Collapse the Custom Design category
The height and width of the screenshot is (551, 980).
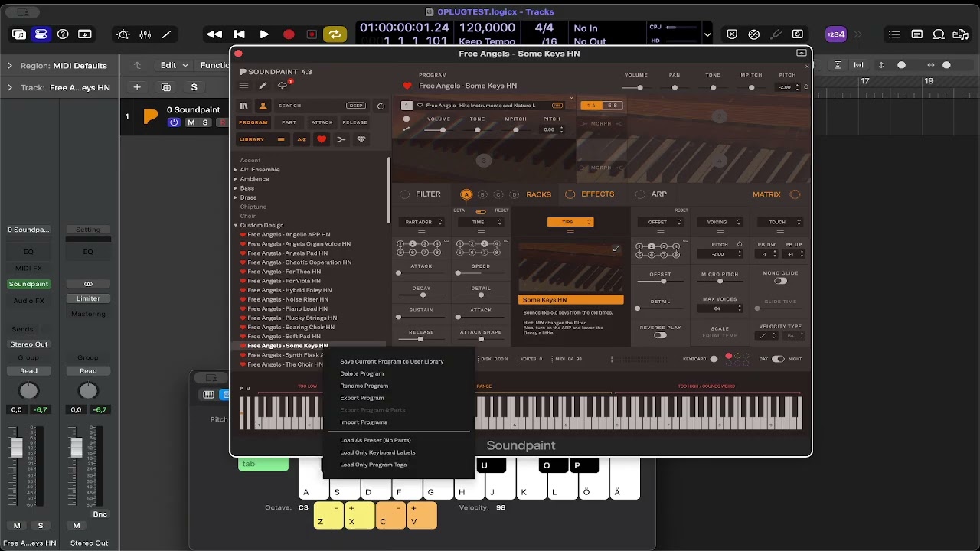[236, 226]
